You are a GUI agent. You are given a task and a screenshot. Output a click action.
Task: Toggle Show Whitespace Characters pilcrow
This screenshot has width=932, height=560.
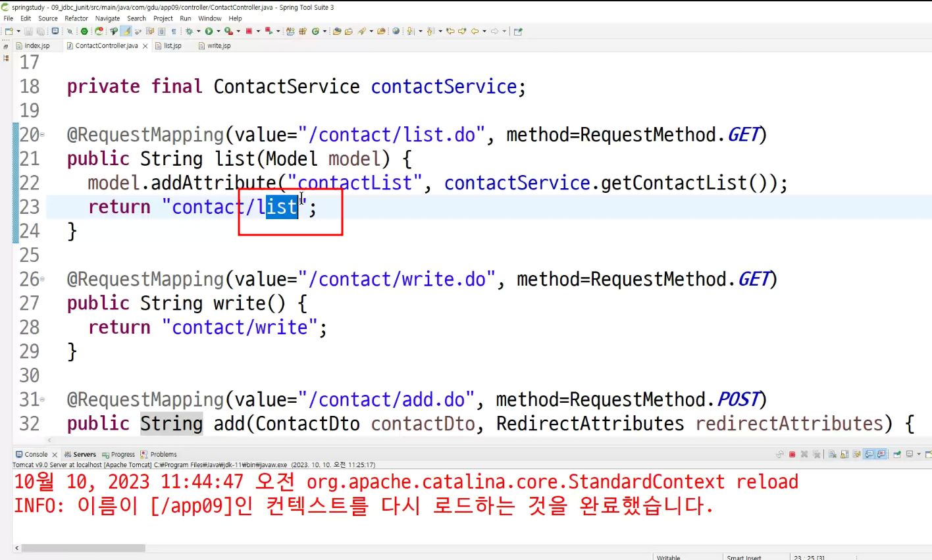tap(174, 31)
